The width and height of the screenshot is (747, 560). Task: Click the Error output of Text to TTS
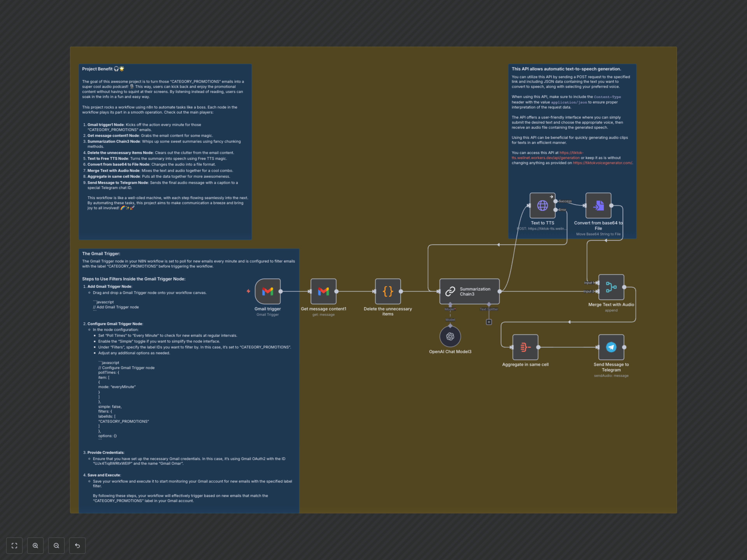[556, 210]
